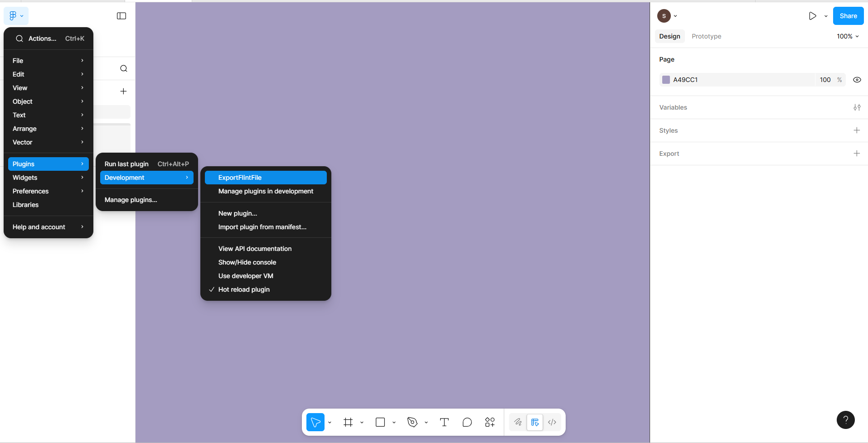The height and width of the screenshot is (443, 868).
Task: Open the 100% zoom dropdown
Action: pyautogui.click(x=848, y=36)
